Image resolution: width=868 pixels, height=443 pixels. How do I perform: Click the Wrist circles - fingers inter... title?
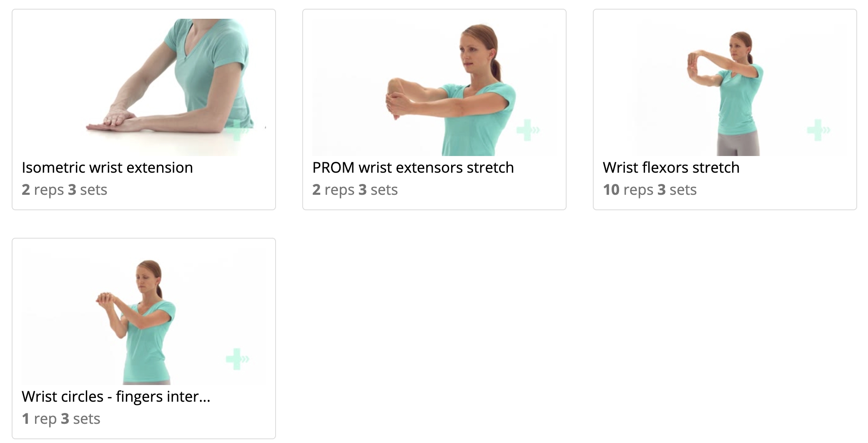(x=116, y=397)
